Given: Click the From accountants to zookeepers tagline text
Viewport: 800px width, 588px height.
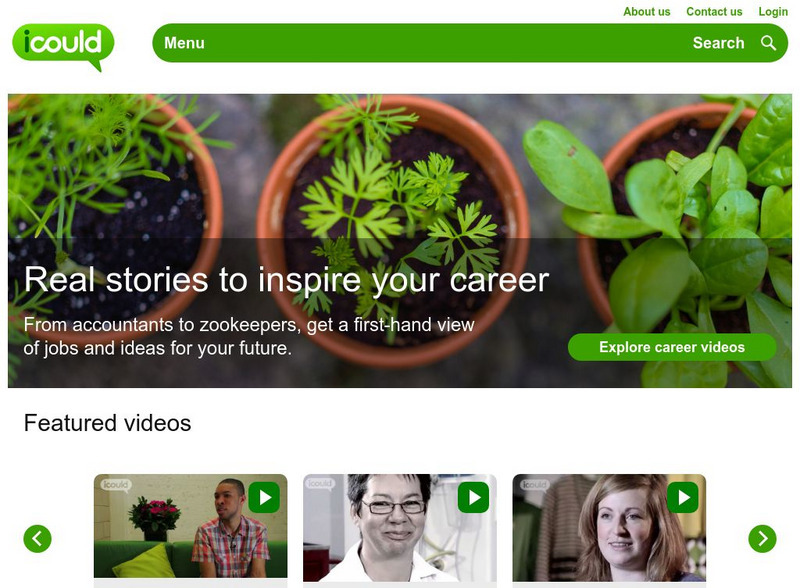Looking at the screenshot, I should click(249, 336).
